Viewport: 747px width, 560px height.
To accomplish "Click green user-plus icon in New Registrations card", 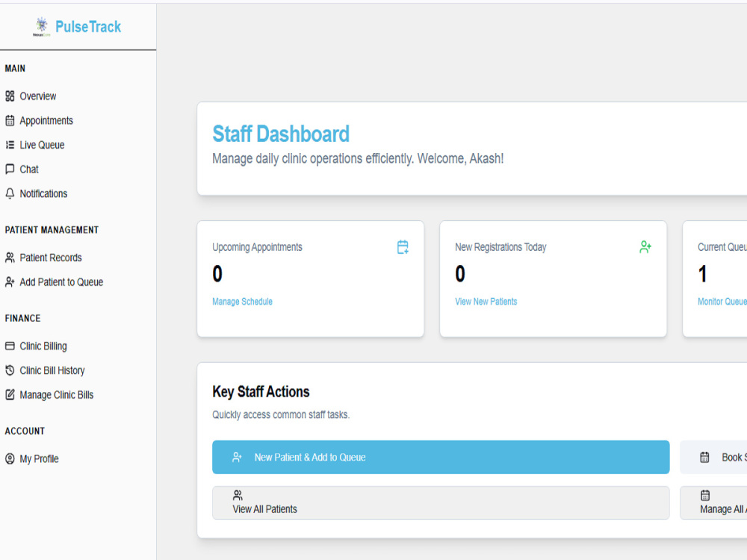I will 645,247.
